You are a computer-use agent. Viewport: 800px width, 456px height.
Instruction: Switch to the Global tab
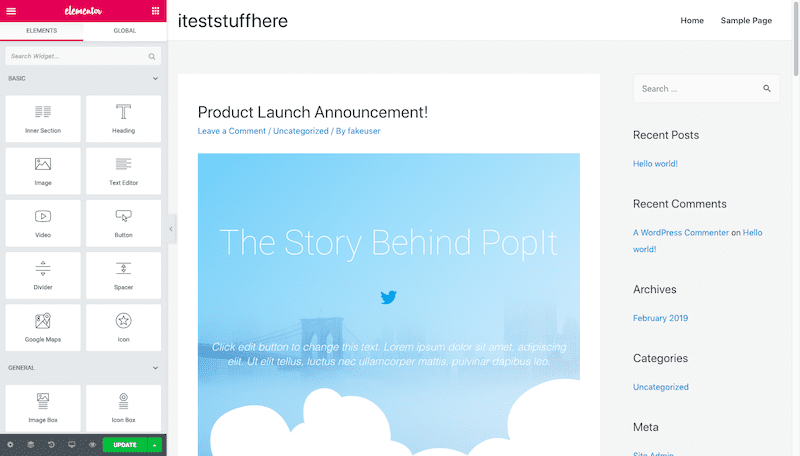124,31
